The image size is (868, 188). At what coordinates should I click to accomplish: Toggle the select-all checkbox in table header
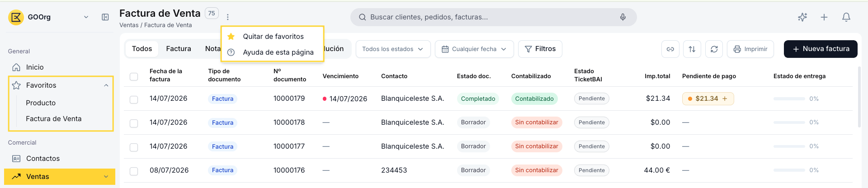point(134,76)
